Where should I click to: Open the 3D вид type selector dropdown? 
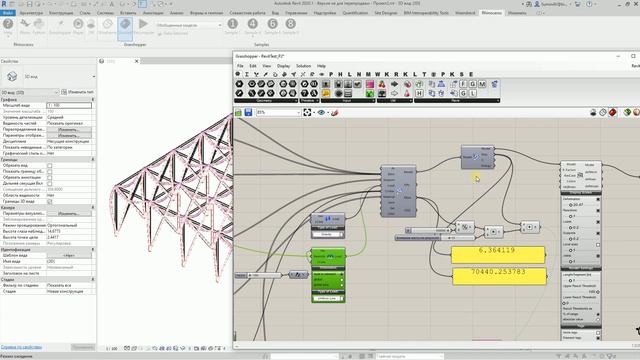(93, 76)
